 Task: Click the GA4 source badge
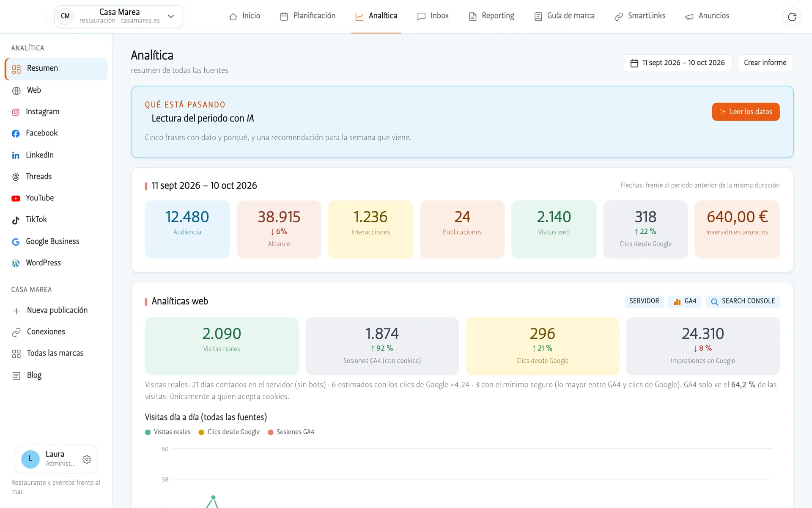coord(685,301)
